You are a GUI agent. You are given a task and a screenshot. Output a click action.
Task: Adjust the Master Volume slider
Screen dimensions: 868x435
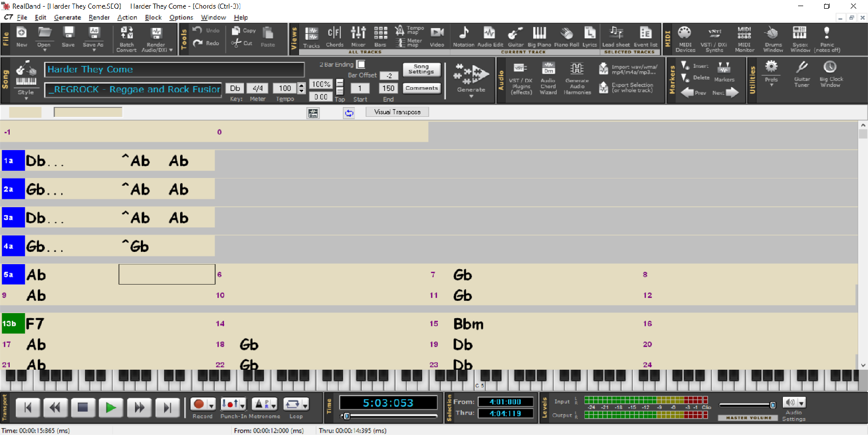pos(773,405)
